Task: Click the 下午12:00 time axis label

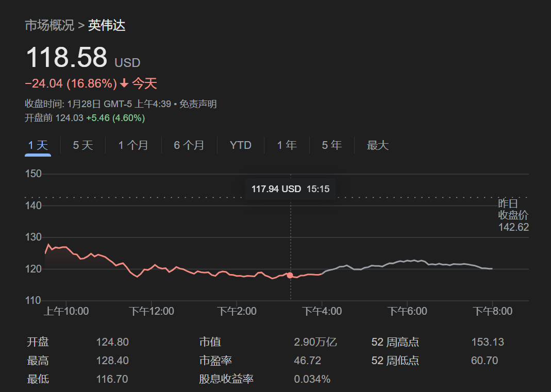Action: click(152, 311)
